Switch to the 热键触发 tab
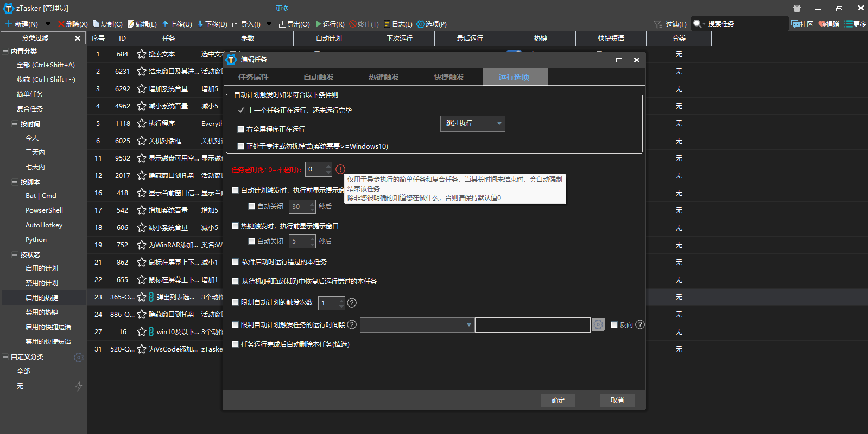The image size is (868, 434). [x=384, y=77]
